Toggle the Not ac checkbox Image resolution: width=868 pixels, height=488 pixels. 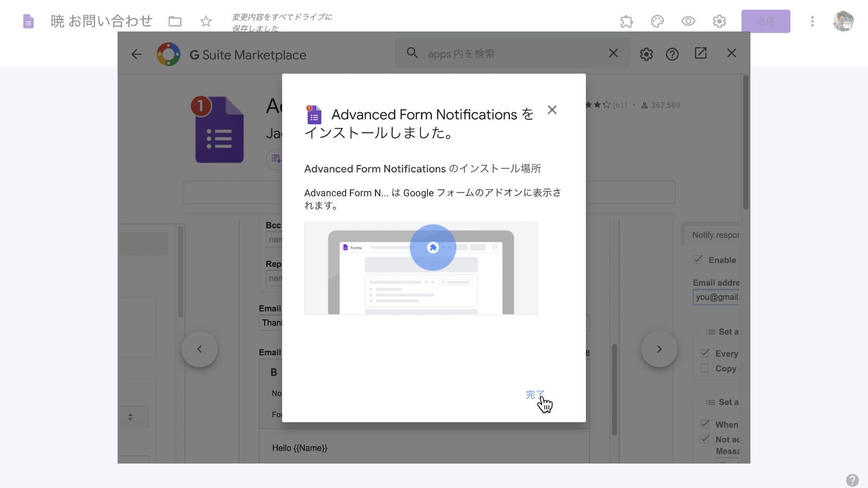705,439
